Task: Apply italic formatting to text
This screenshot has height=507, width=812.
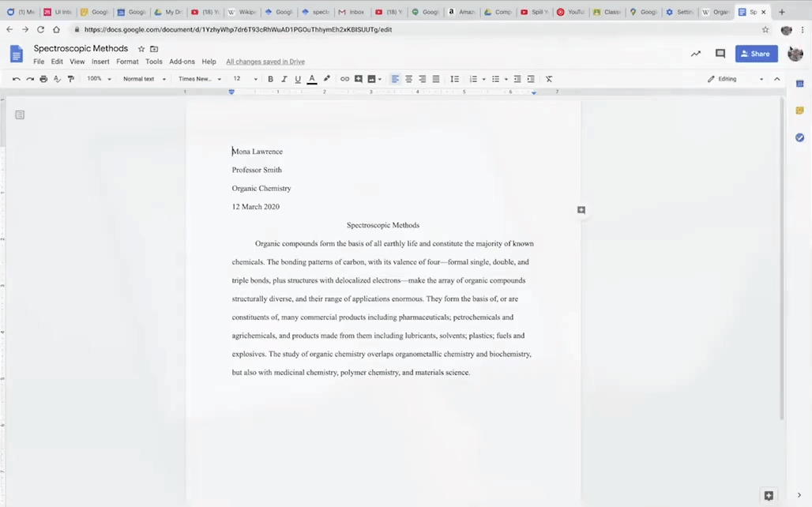Action: (284, 79)
